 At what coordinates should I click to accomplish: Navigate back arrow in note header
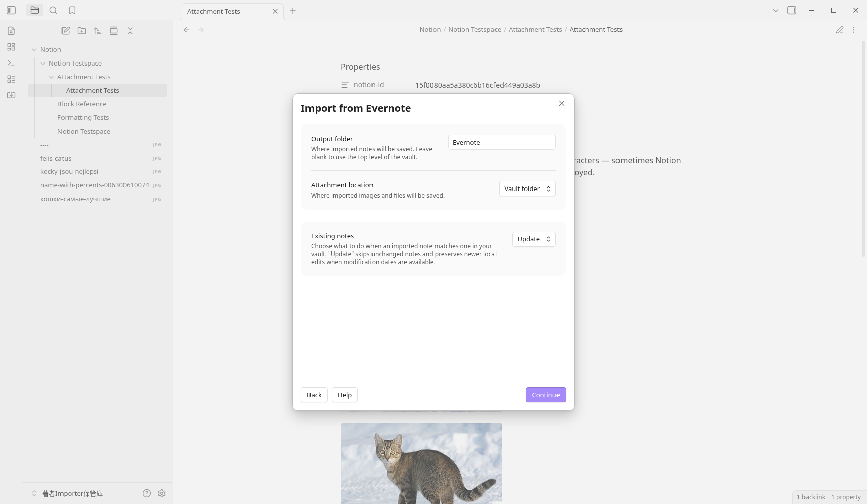point(187,30)
